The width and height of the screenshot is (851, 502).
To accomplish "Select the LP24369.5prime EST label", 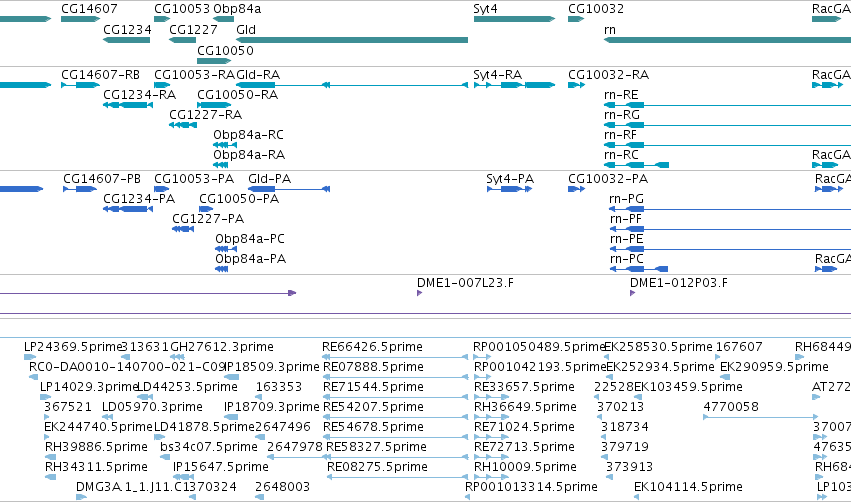I will [x=73, y=347].
